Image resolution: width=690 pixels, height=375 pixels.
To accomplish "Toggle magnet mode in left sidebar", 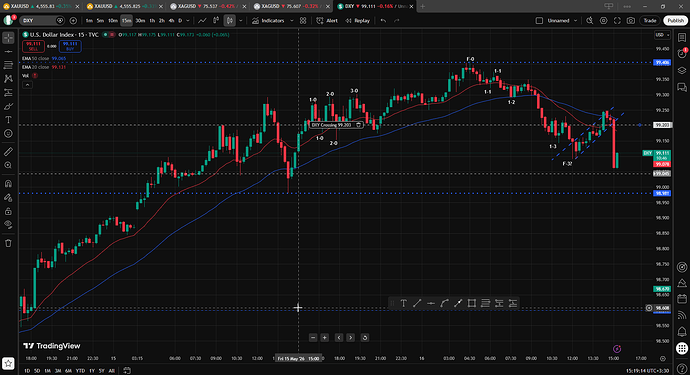I will tap(8, 184).
